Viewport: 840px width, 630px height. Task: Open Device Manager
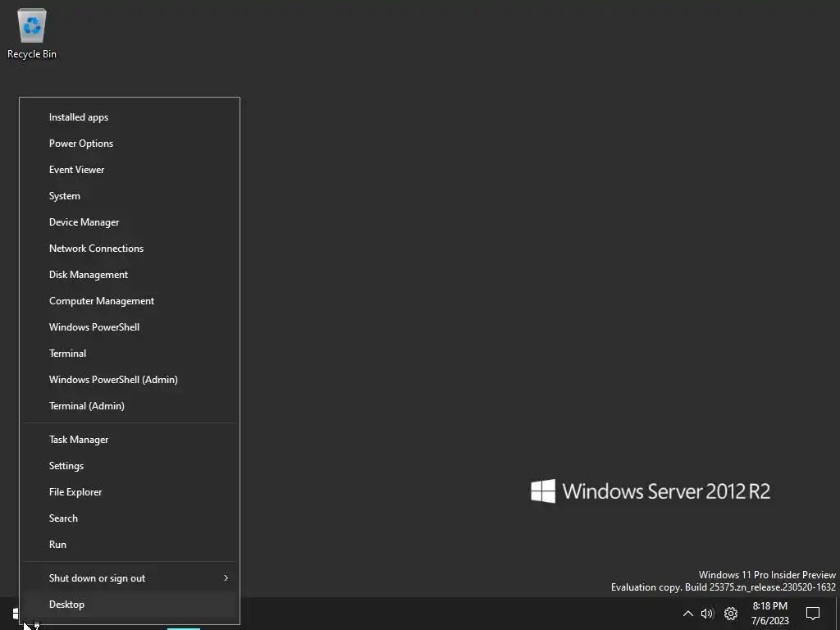coord(130,222)
